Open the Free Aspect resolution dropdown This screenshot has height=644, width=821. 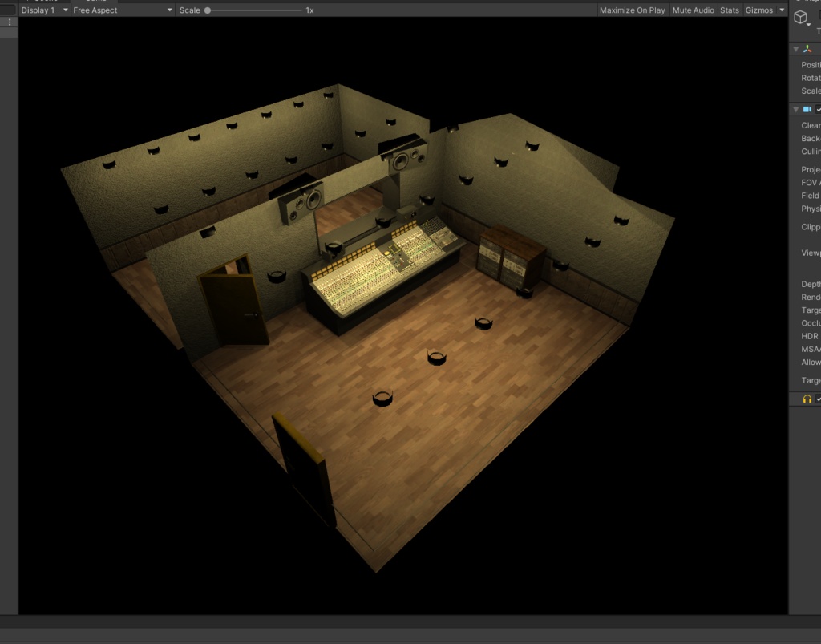point(123,10)
